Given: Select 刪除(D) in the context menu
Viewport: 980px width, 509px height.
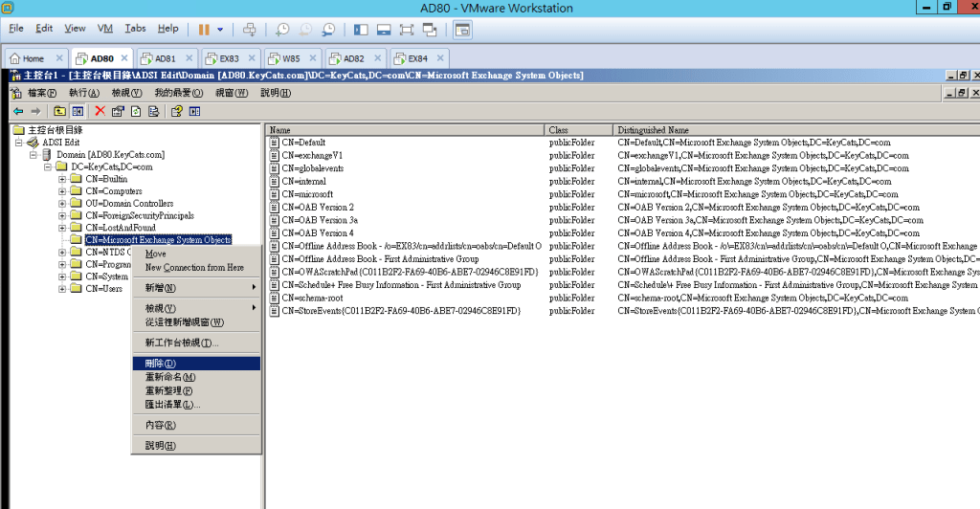Looking at the screenshot, I should click(x=196, y=364).
